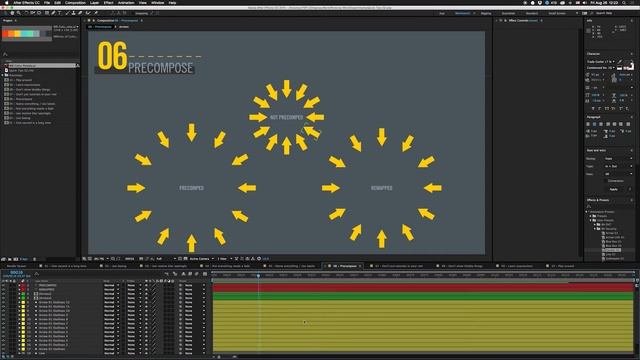Hide the first red timeline layer
The image size is (640, 360).
click(4, 285)
